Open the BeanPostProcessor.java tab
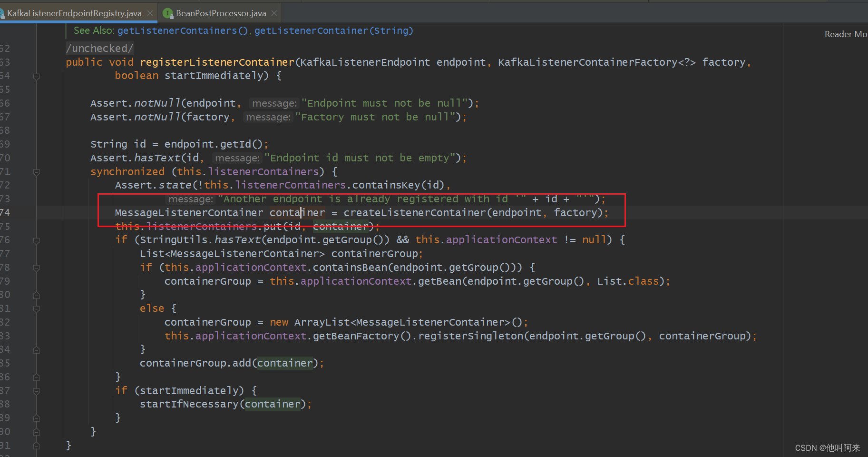The height and width of the screenshot is (457, 868). (221, 13)
